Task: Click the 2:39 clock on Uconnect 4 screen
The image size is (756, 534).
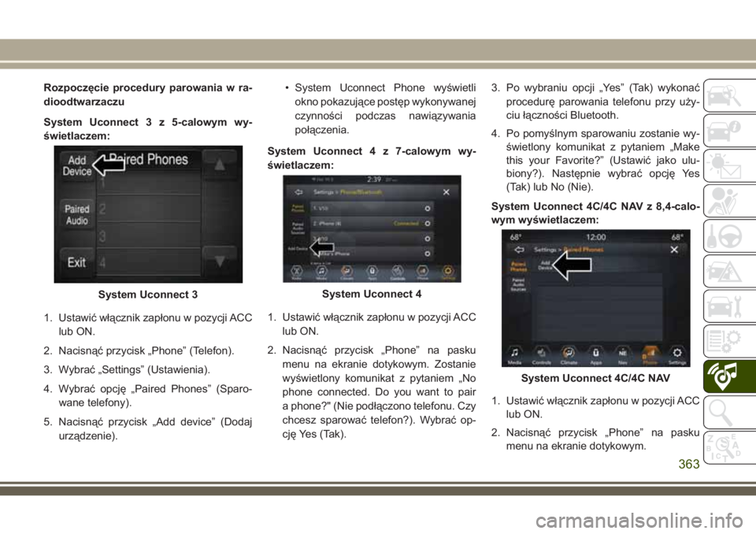Action: pos(373,180)
